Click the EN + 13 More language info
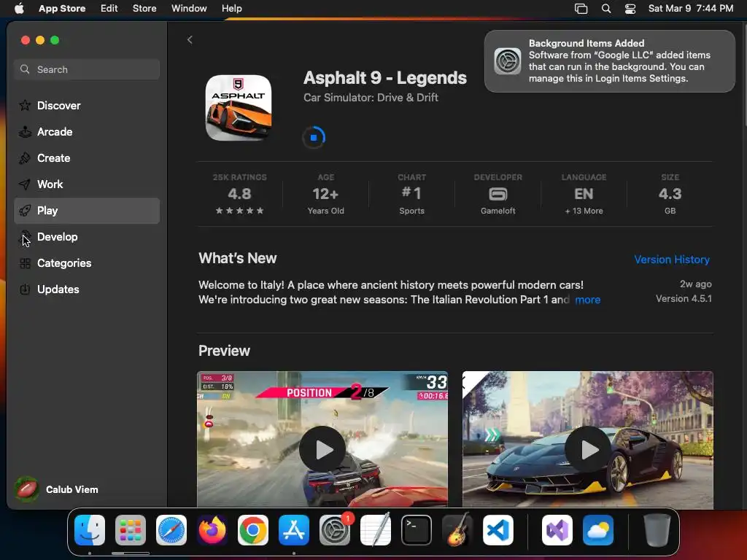Viewport: 747px width, 560px height. pyautogui.click(x=584, y=194)
